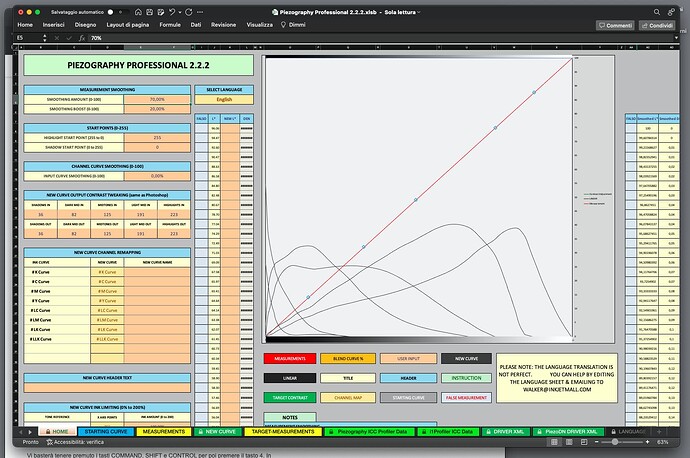690x458 pixels.
Task: Open the undo history dropdown arrow
Action: pos(180,13)
